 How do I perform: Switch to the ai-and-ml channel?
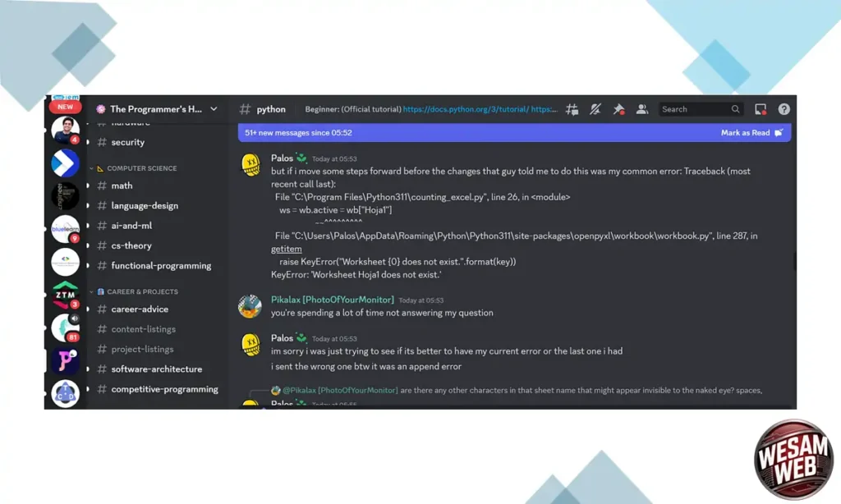[131, 226]
